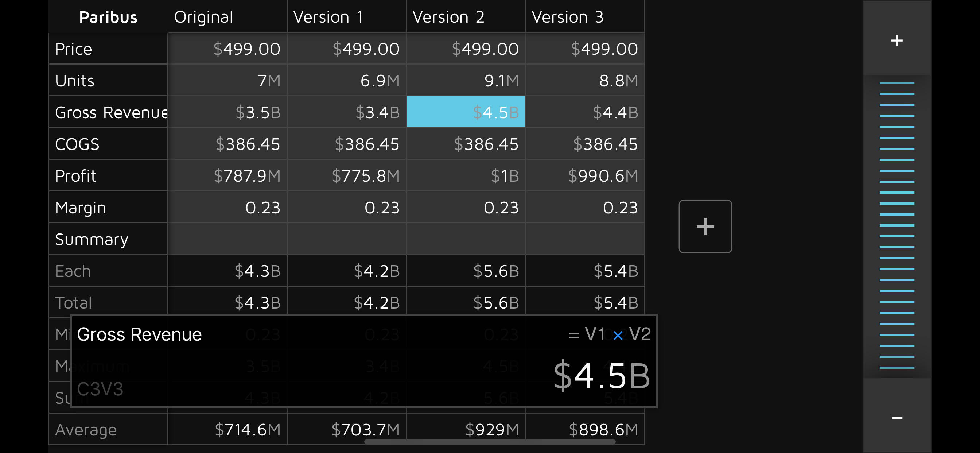The image size is (980, 453).
Task: Click the Margin value 0.23 in Version 3
Action: (x=585, y=208)
